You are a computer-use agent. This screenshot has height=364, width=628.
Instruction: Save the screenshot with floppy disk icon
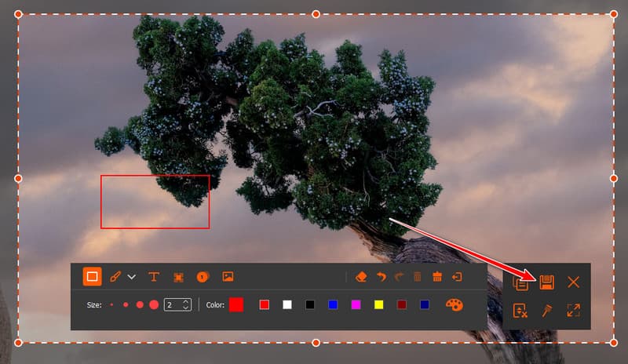point(546,282)
